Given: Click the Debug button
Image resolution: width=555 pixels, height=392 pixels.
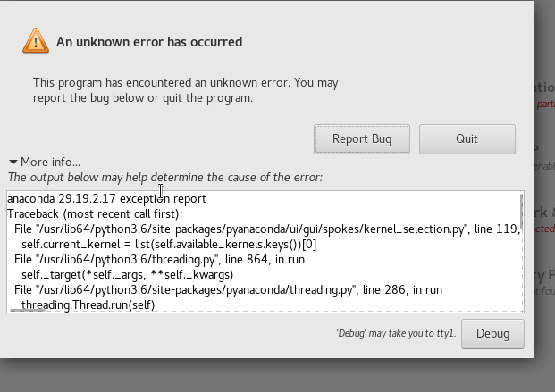Looking at the screenshot, I should [x=492, y=333].
